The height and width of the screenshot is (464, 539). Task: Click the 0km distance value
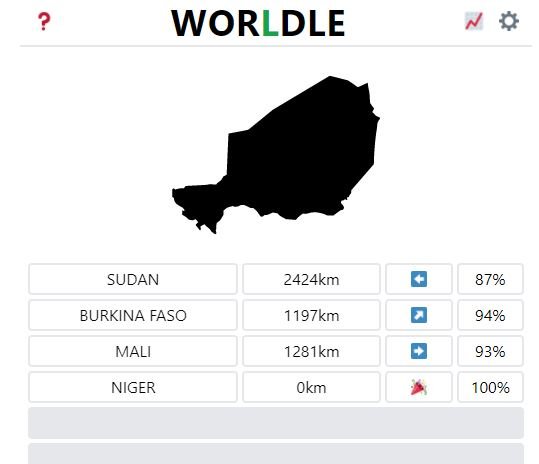click(x=311, y=387)
